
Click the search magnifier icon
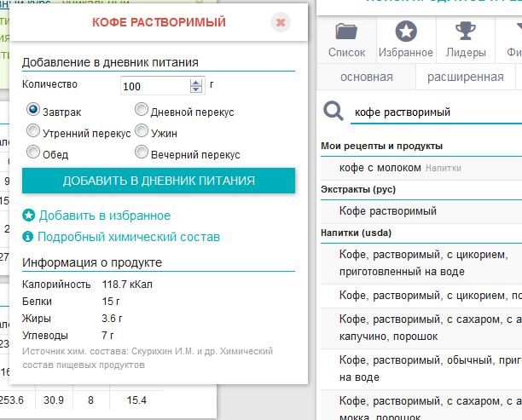pos(336,112)
